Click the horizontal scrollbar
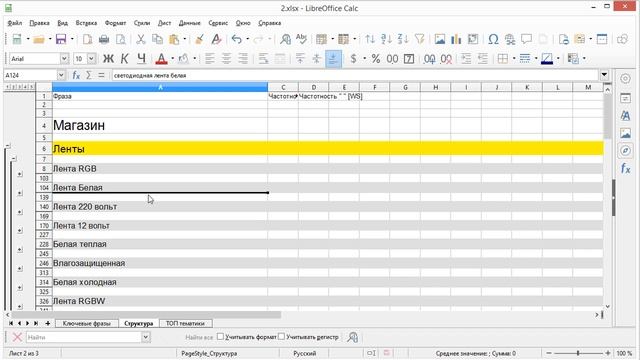The height and width of the screenshot is (360, 640). [146, 315]
